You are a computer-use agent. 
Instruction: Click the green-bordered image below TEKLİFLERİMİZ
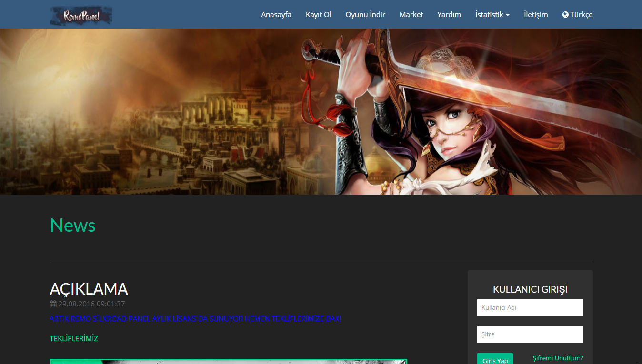tap(229, 362)
